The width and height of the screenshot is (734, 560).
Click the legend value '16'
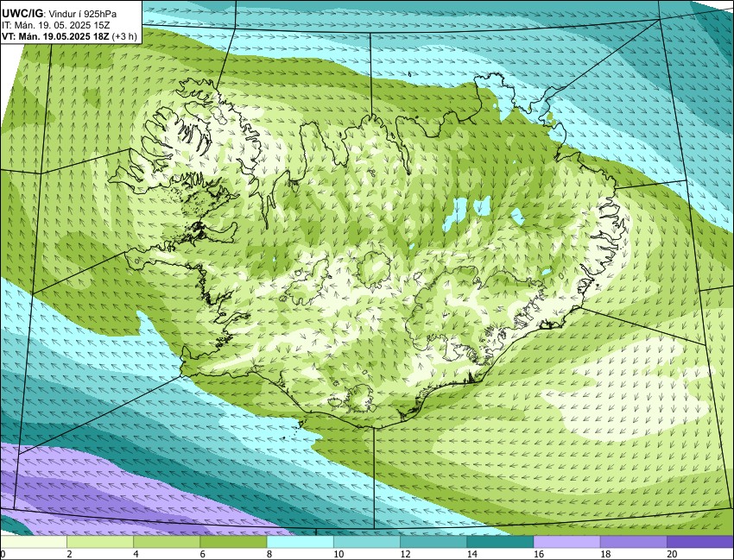[x=538, y=554]
